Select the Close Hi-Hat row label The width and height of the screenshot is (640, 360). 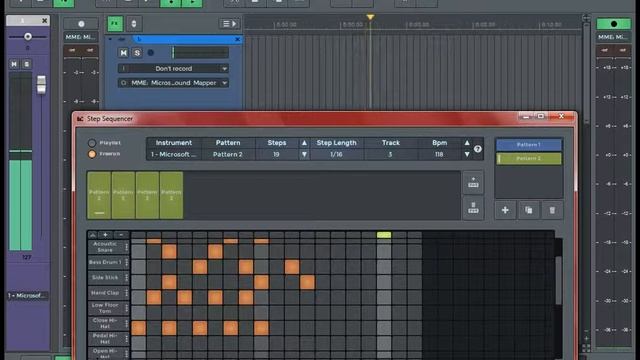click(x=105, y=324)
